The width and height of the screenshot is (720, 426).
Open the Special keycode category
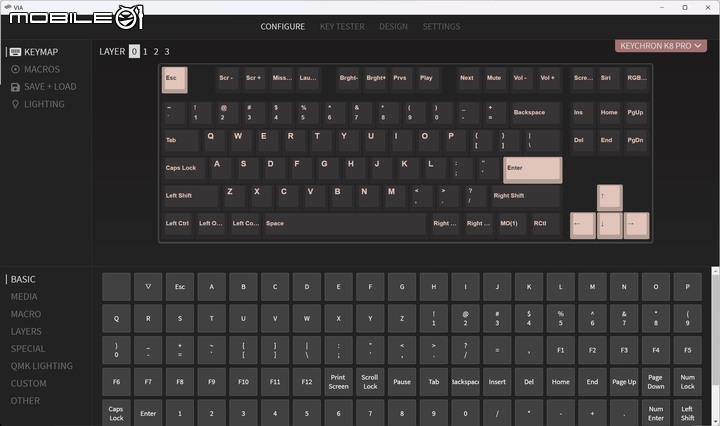(x=28, y=349)
